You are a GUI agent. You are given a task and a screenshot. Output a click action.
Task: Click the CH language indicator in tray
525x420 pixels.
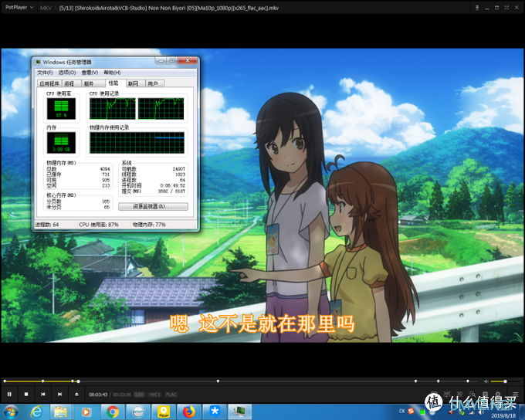point(401,411)
